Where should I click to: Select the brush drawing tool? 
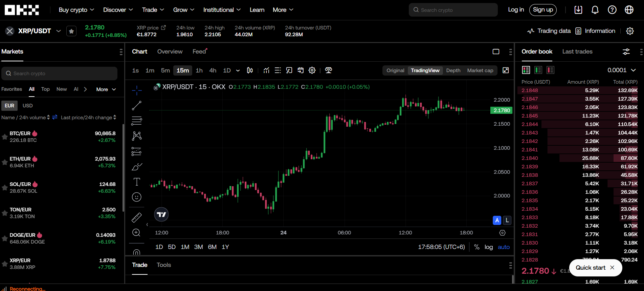tap(137, 167)
